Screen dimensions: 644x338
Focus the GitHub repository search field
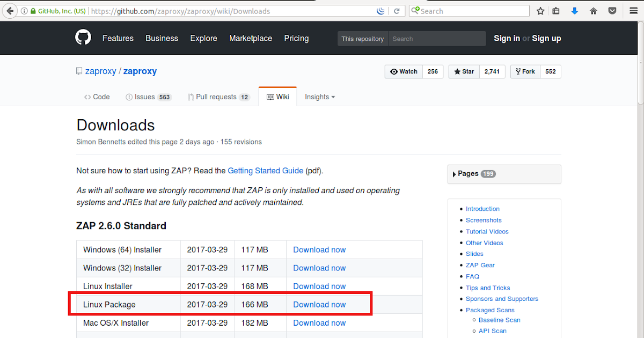point(436,39)
